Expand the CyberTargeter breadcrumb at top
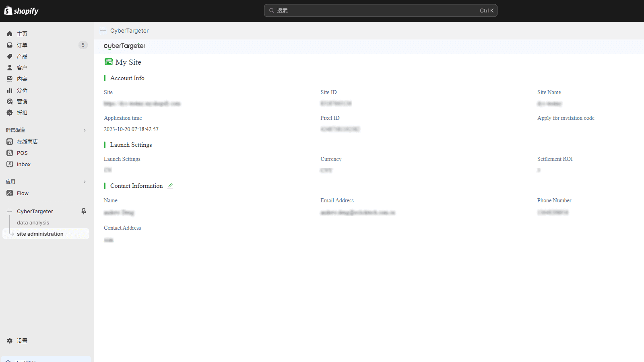Viewport: 644px width, 362px height. [130, 31]
